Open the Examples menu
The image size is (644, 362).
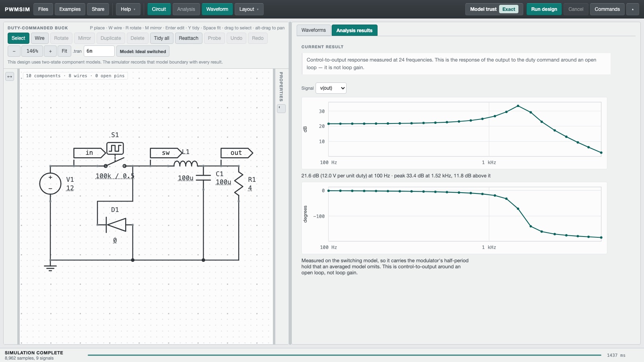tap(70, 9)
